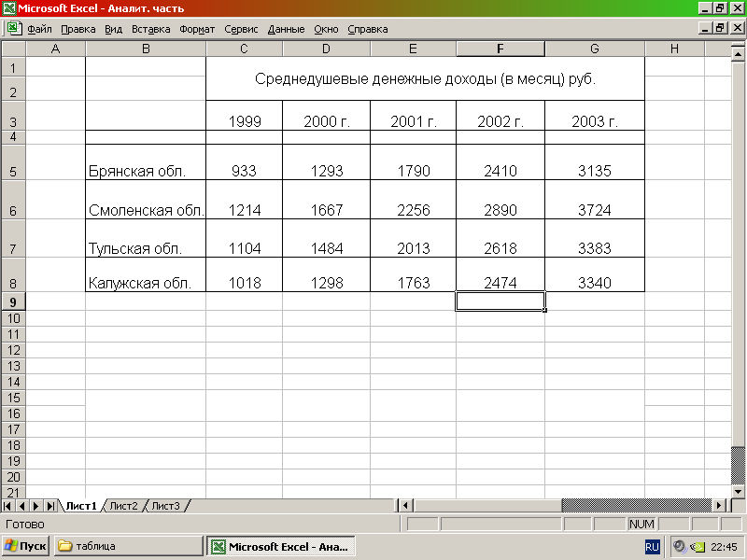
Task: Click the Excel workbook icon beside Файл menu
Action: [14, 29]
